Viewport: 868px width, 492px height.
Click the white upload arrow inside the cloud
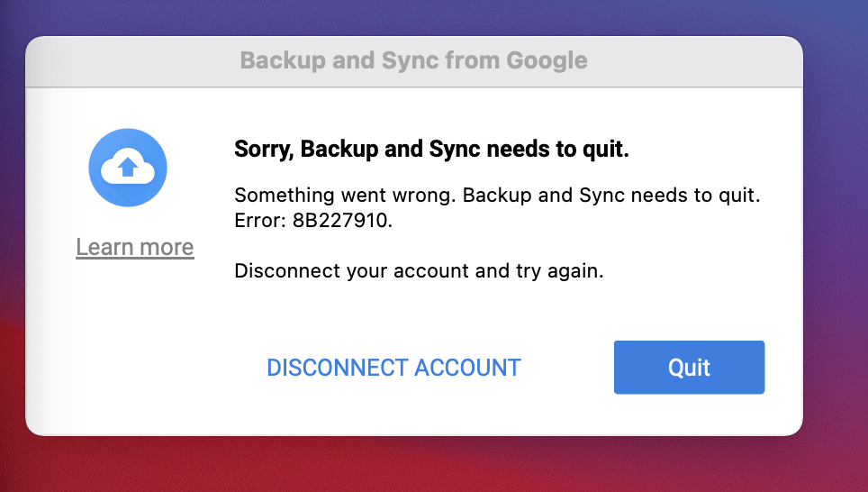pos(128,167)
